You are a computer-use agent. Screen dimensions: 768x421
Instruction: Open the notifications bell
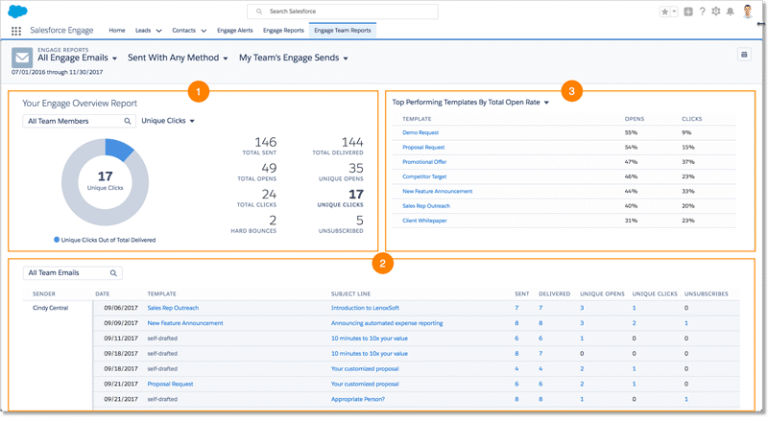pyautogui.click(x=730, y=12)
